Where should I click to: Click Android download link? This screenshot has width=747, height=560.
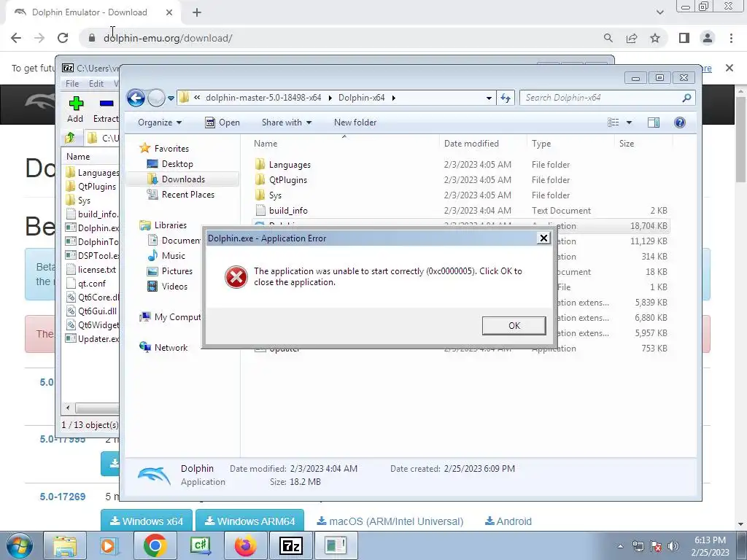pos(508,521)
